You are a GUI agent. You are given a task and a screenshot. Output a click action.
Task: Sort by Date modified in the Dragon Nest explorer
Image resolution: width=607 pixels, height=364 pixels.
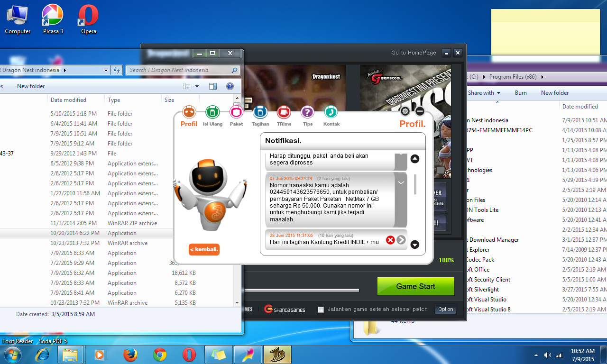(x=76, y=100)
